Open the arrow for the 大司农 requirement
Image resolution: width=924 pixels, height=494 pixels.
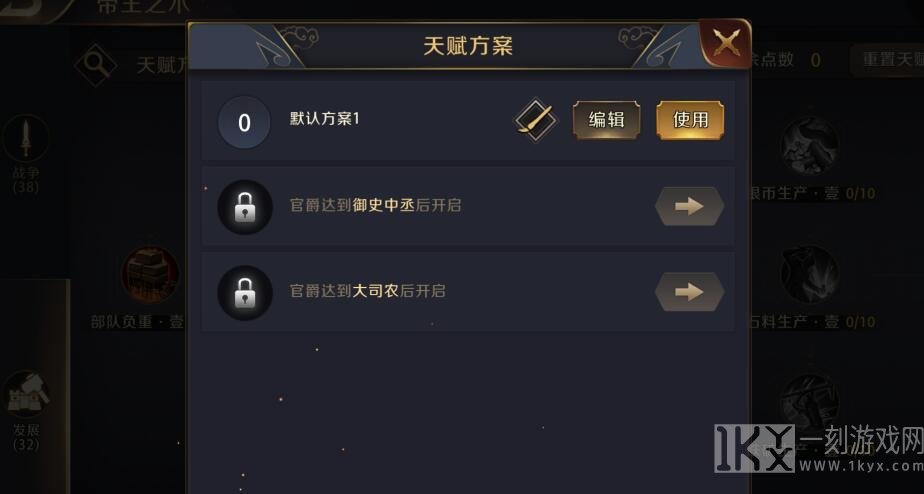[689, 292]
